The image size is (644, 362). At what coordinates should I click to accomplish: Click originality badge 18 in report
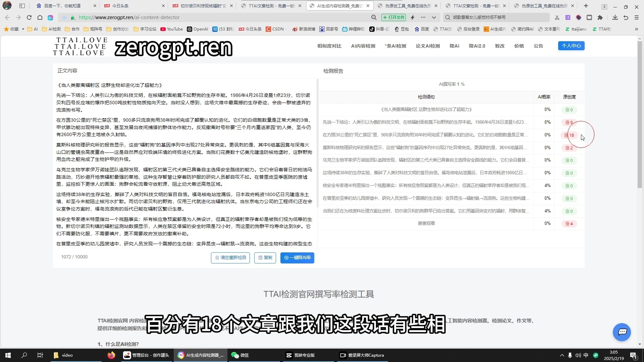click(x=569, y=135)
